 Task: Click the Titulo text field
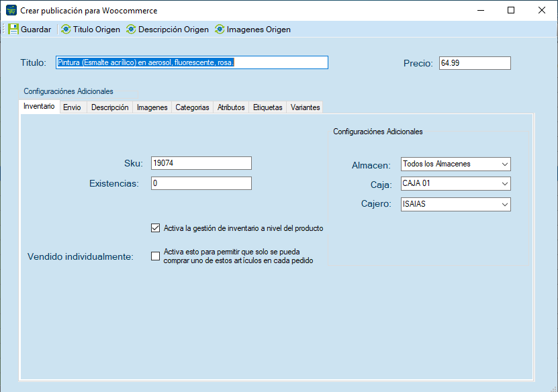point(192,62)
